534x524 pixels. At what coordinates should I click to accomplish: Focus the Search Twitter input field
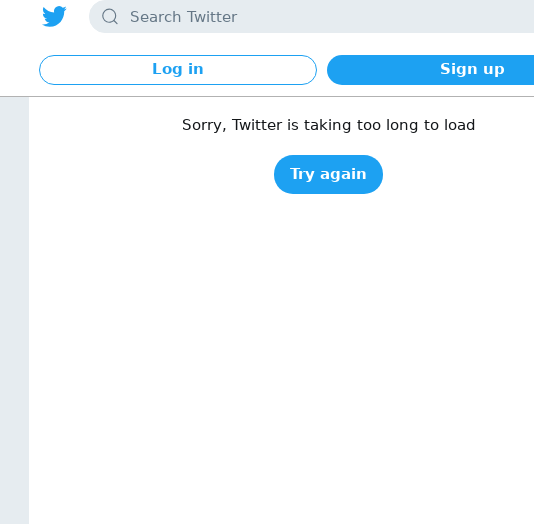click(x=312, y=16)
